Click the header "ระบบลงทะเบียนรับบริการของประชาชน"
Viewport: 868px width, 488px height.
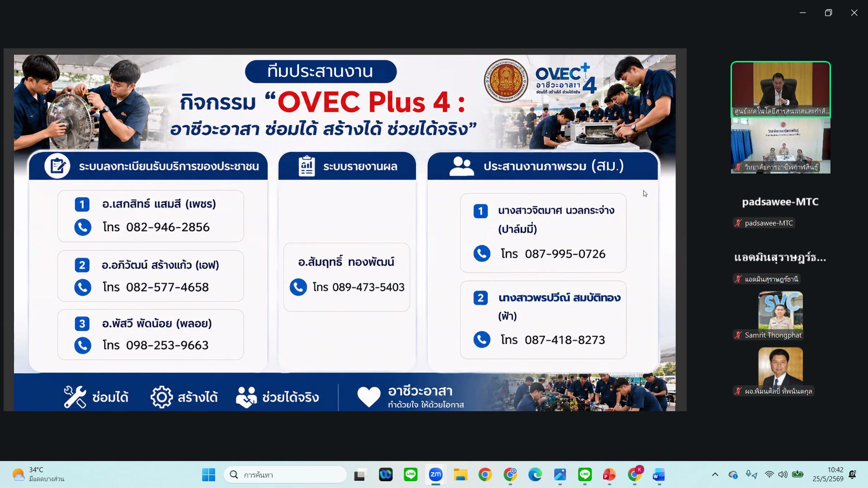(169, 166)
